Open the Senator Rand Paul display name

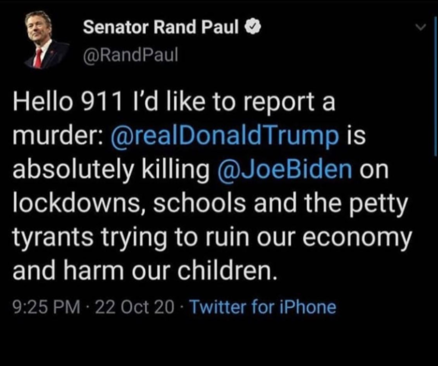[161, 27]
